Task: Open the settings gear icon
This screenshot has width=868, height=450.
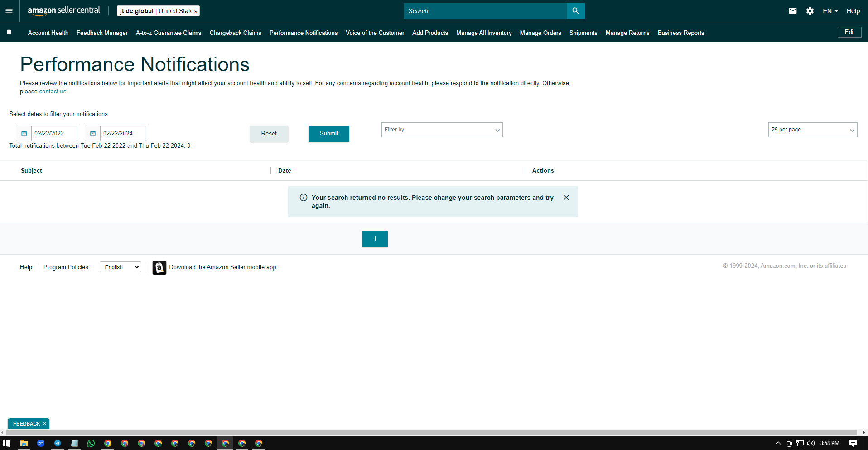Action: [810, 11]
